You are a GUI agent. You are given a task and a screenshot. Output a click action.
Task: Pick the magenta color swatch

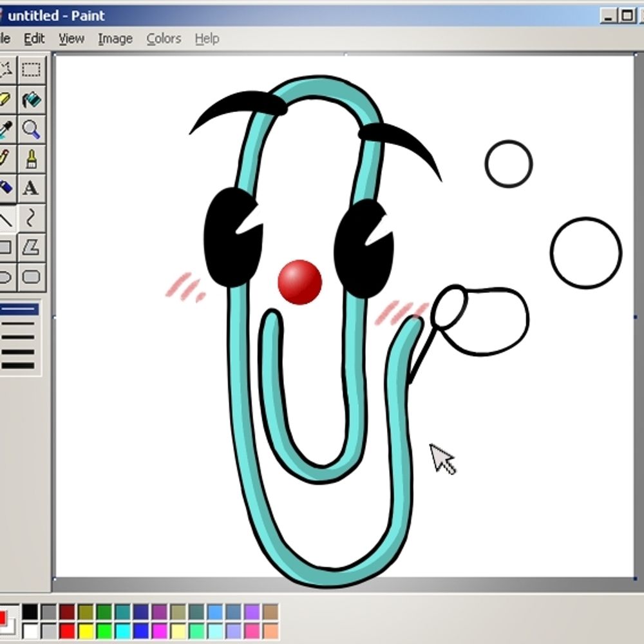pos(159,631)
